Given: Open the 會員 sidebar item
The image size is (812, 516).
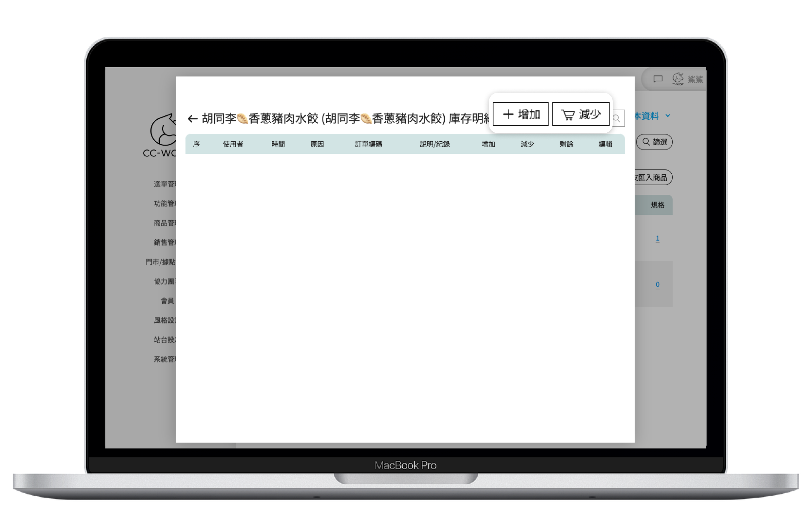Looking at the screenshot, I should (x=167, y=301).
